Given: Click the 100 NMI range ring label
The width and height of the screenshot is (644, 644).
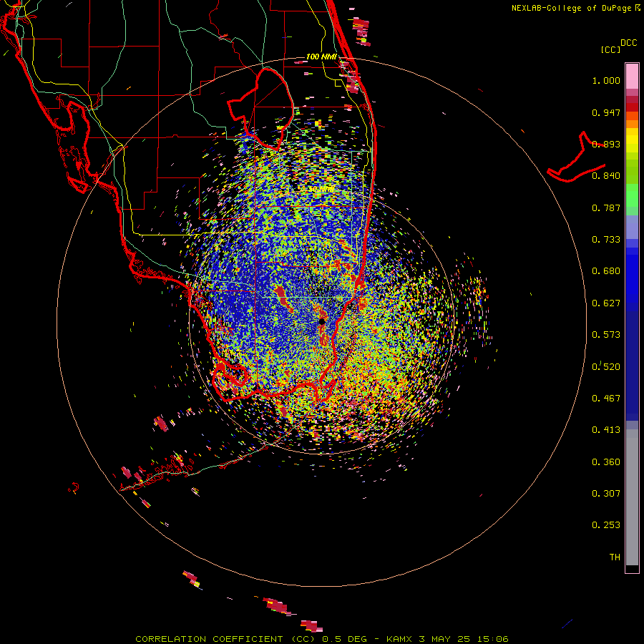Looking at the screenshot, I should 321,57.
